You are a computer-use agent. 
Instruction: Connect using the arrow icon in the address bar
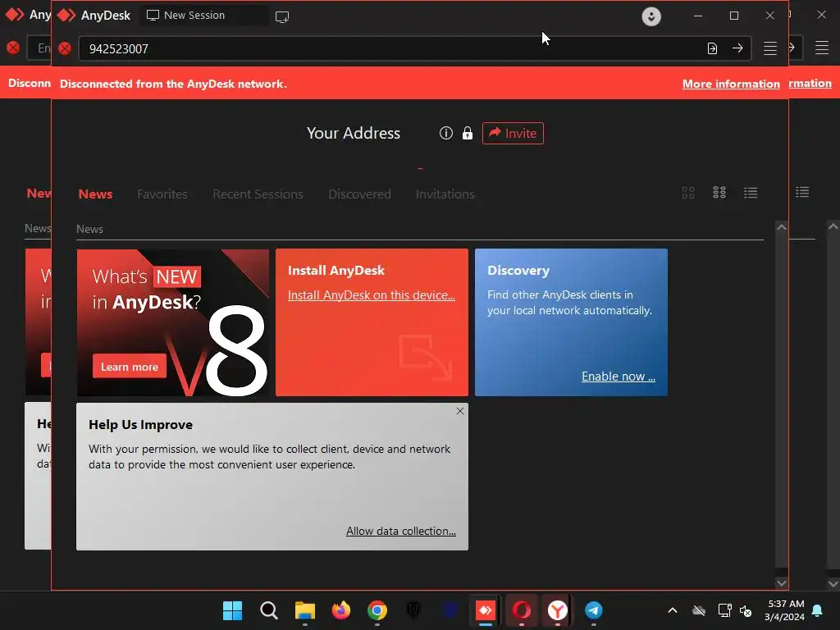(x=737, y=48)
